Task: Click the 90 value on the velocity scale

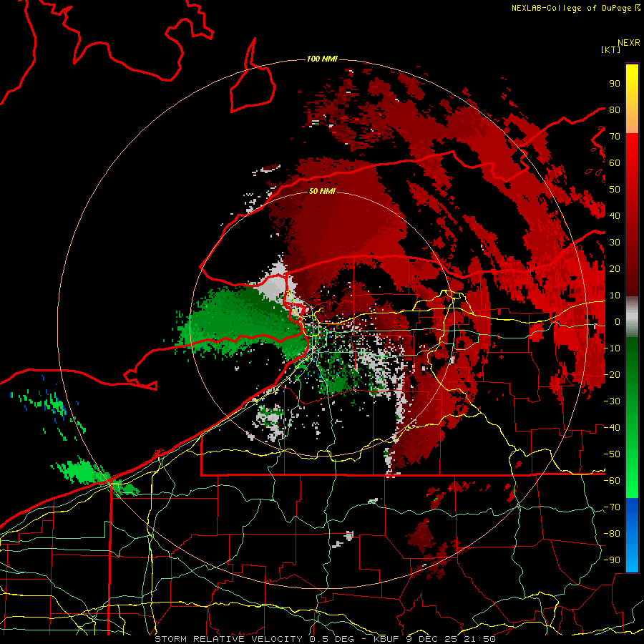Action: (615, 84)
